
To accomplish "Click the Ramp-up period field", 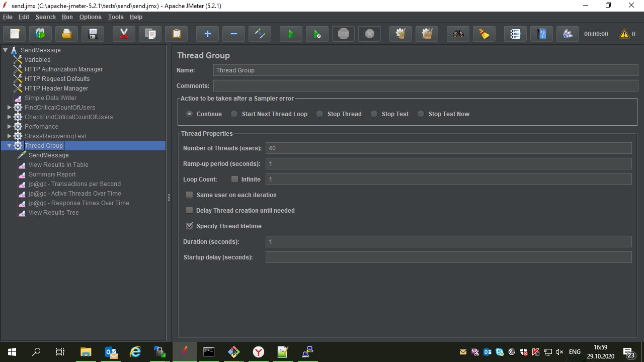I will click(x=448, y=164).
